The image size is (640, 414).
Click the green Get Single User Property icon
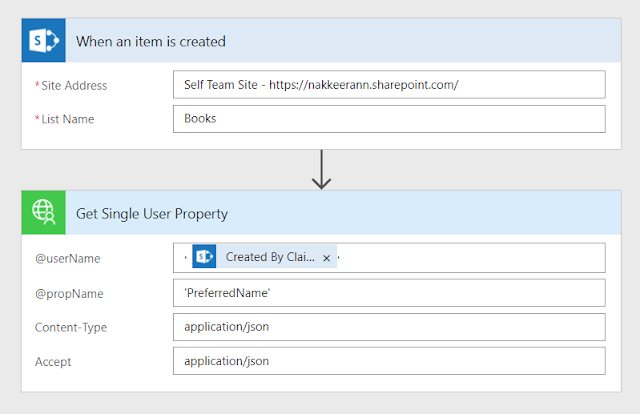click(44, 212)
